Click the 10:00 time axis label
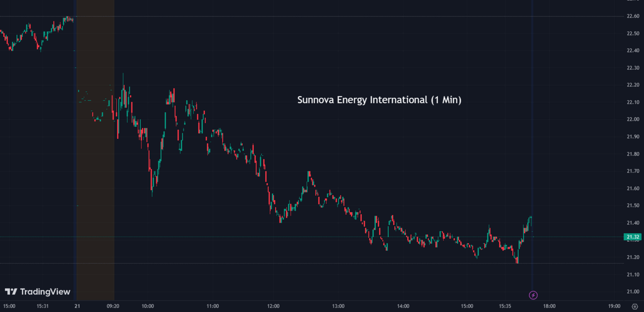Image resolution: width=644 pixels, height=312 pixels. 148,306
